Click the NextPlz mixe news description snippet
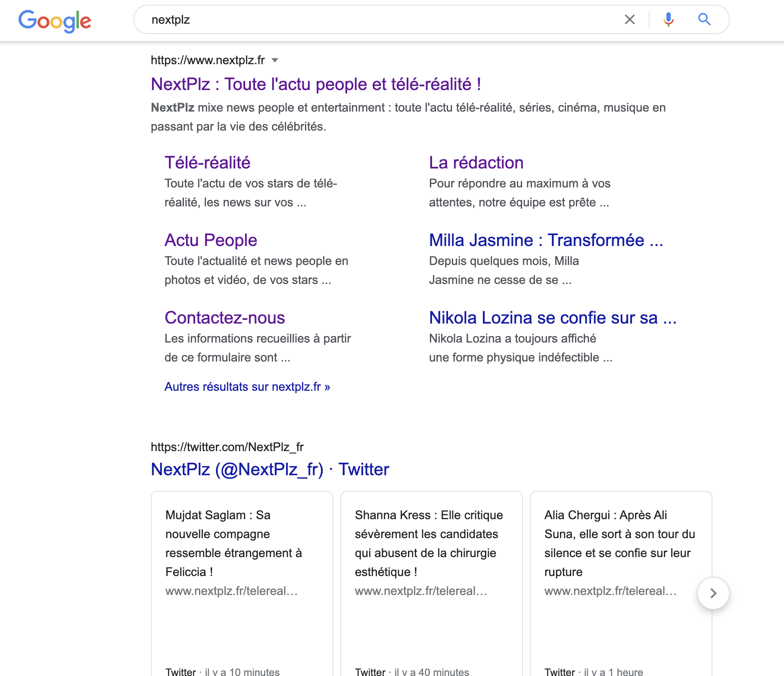This screenshot has width=784, height=676. [408, 117]
